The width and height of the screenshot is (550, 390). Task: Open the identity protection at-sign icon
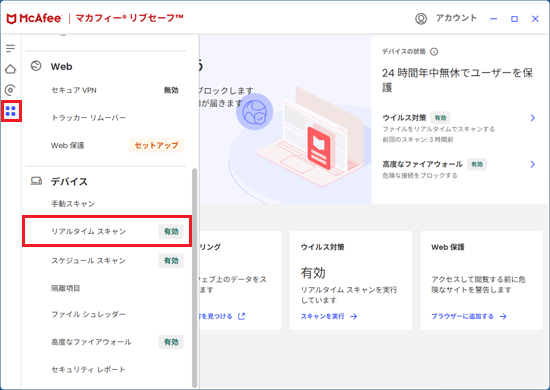point(11,90)
